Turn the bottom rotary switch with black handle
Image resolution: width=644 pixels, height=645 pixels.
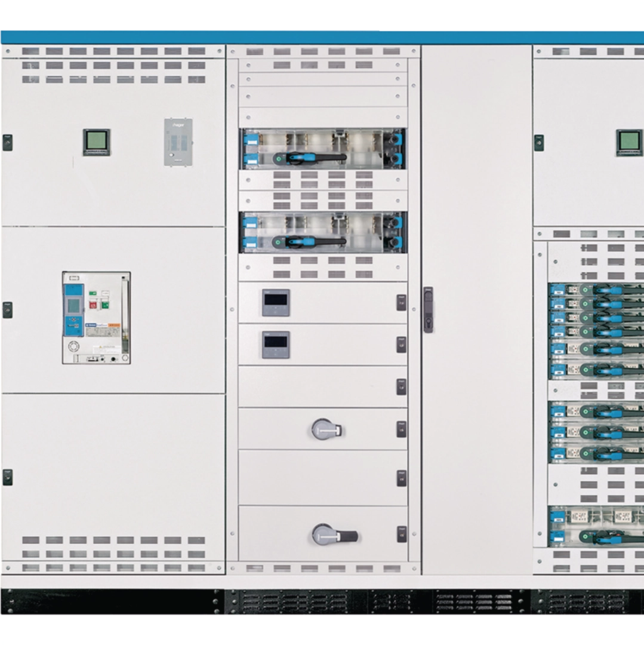pyautogui.click(x=334, y=535)
